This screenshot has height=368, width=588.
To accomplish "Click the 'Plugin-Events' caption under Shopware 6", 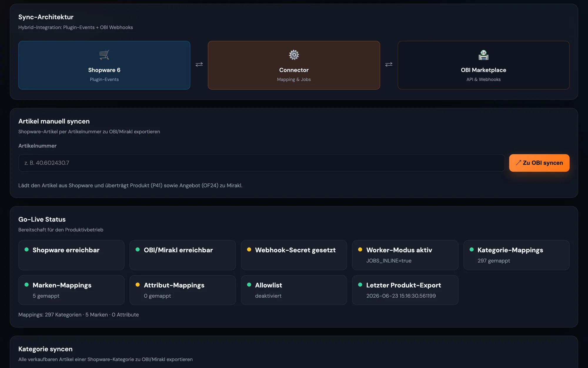I will click(104, 79).
